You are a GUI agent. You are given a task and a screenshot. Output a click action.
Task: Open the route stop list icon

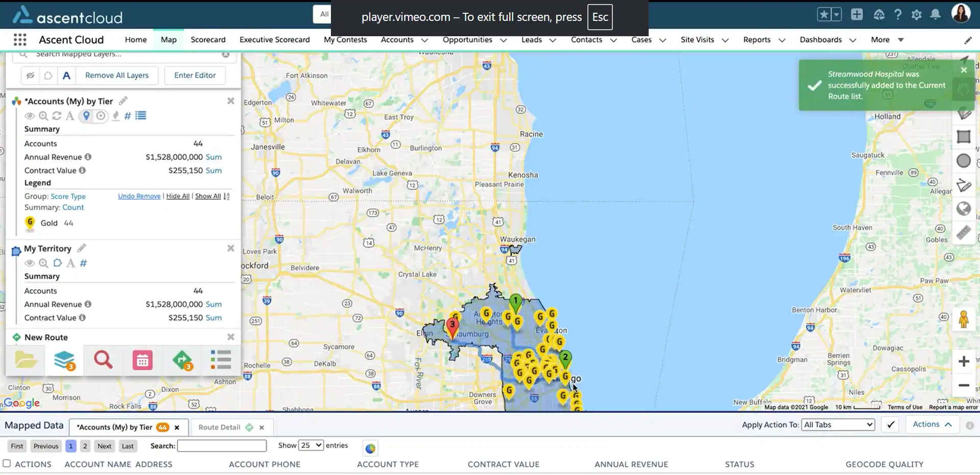click(x=221, y=360)
